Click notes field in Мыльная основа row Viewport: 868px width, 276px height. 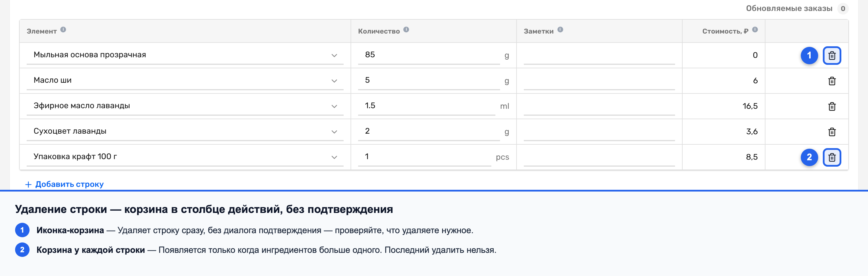[x=599, y=55]
